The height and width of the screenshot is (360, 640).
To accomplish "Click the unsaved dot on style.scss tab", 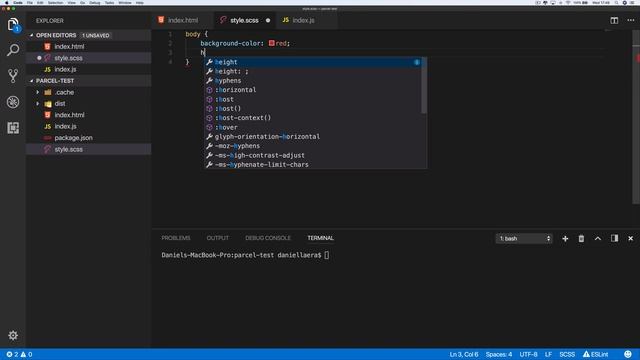I will (x=268, y=20).
